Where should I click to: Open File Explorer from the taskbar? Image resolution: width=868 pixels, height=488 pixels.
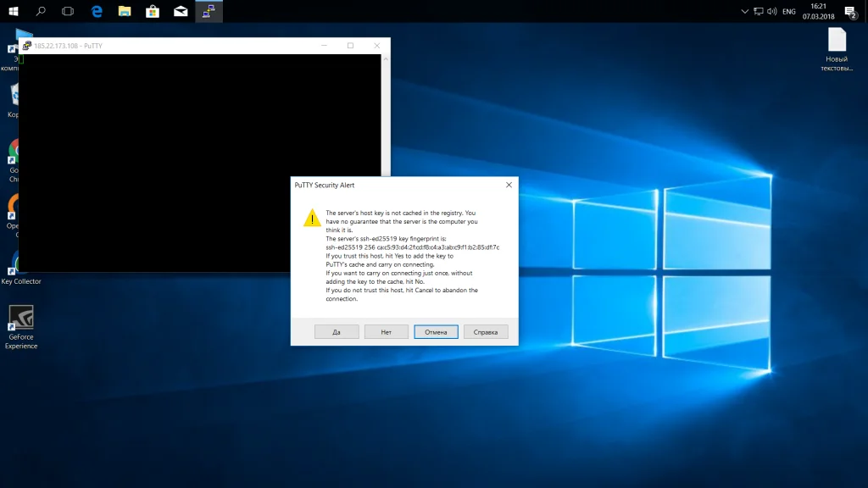tap(125, 11)
